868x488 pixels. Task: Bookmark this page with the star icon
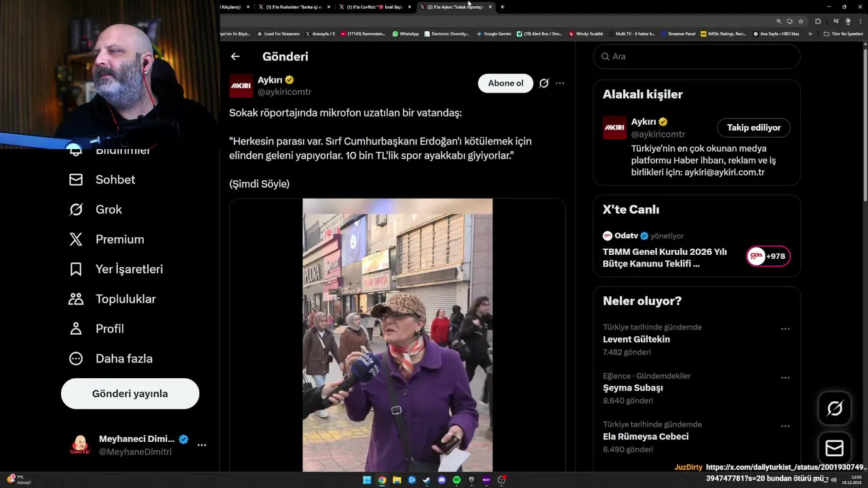tap(801, 21)
